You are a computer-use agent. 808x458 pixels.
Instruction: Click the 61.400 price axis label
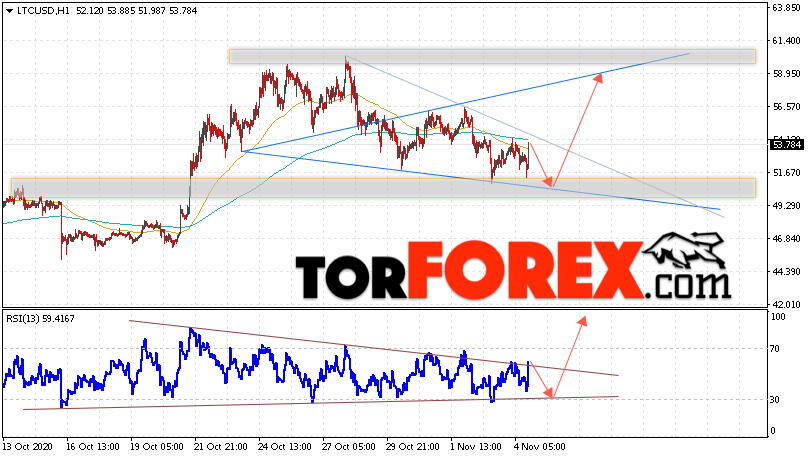coord(787,41)
